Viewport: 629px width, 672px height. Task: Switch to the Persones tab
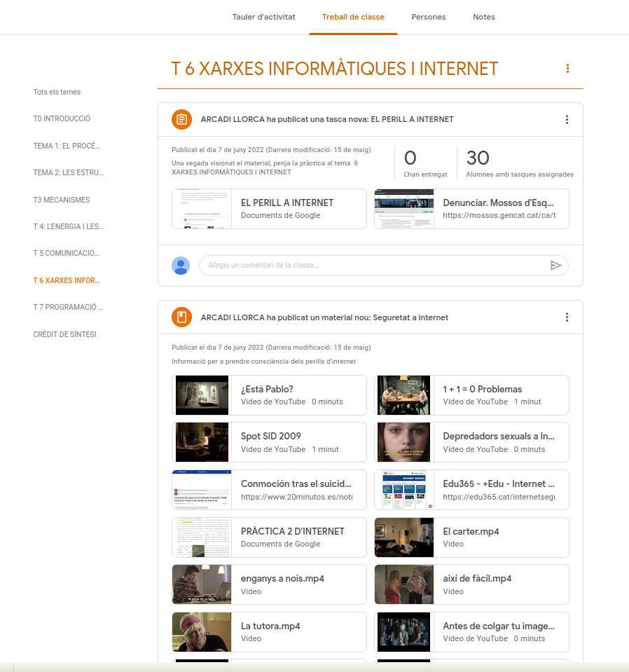(429, 17)
